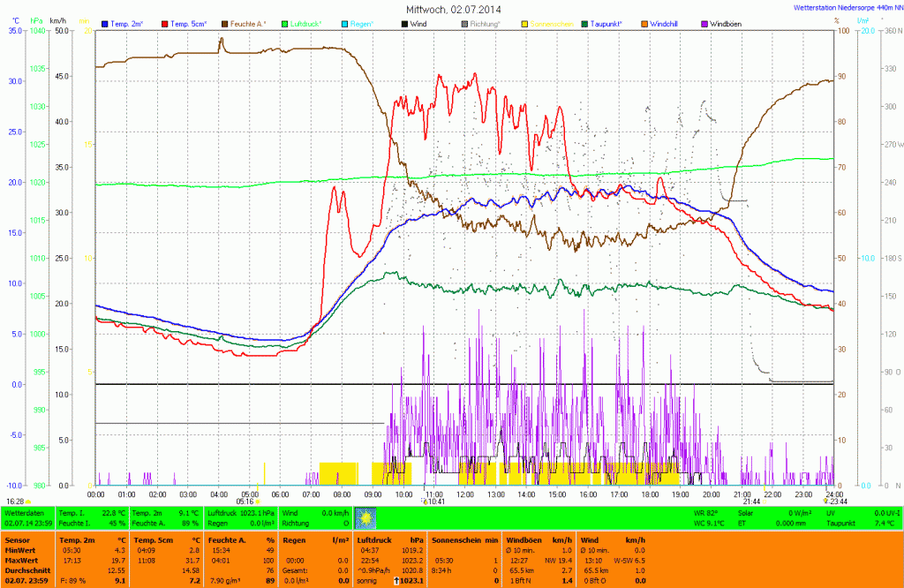
Task: Click the Wetterstation Niedersorpe 440m NN label
Action: (844, 7)
